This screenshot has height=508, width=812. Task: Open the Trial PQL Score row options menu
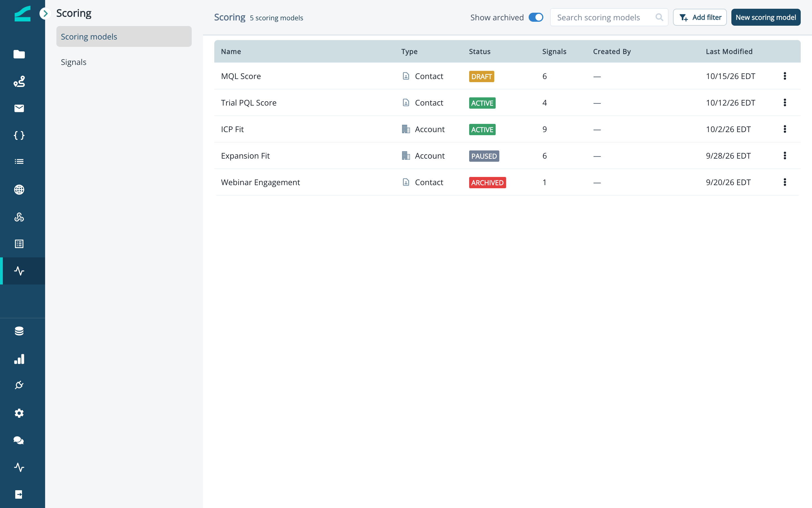click(784, 102)
